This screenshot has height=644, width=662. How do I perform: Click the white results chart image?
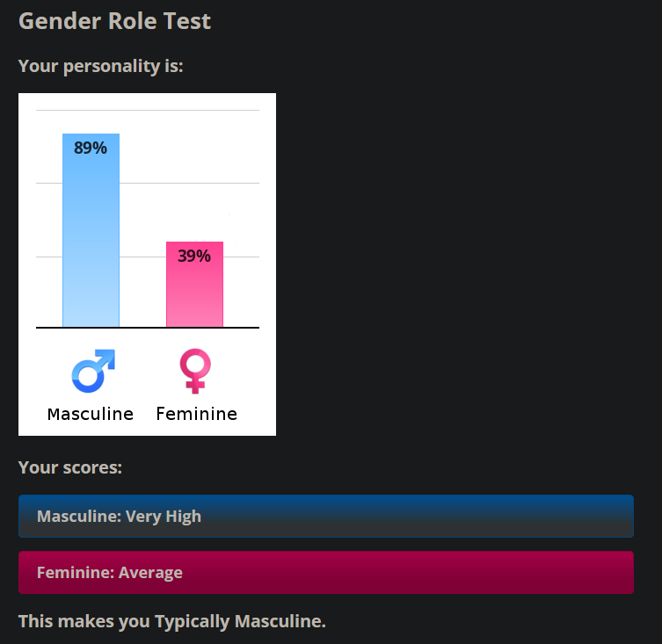tap(147, 264)
